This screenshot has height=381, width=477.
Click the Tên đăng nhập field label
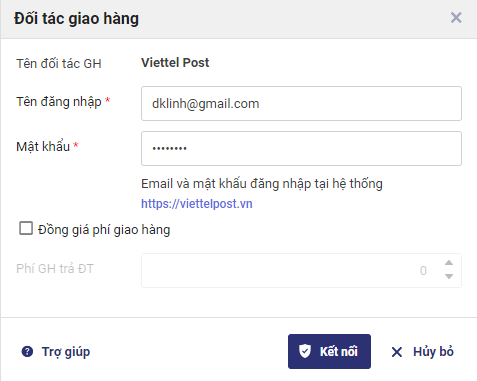click(59, 102)
